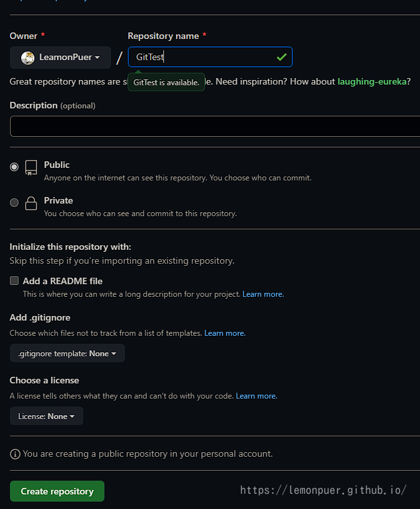Use the laughing-eureka name suggestion
The height and width of the screenshot is (509, 420).
(x=372, y=81)
